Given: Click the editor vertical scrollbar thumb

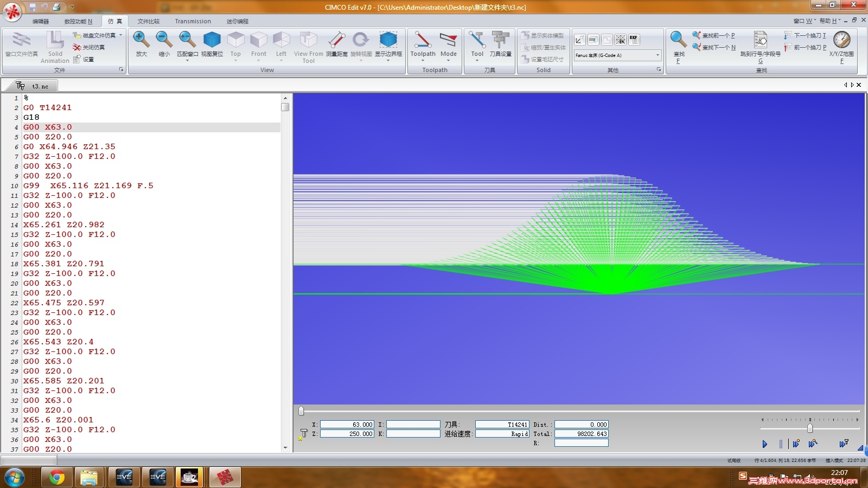Looking at the screenshot, I should coord(285,107).
